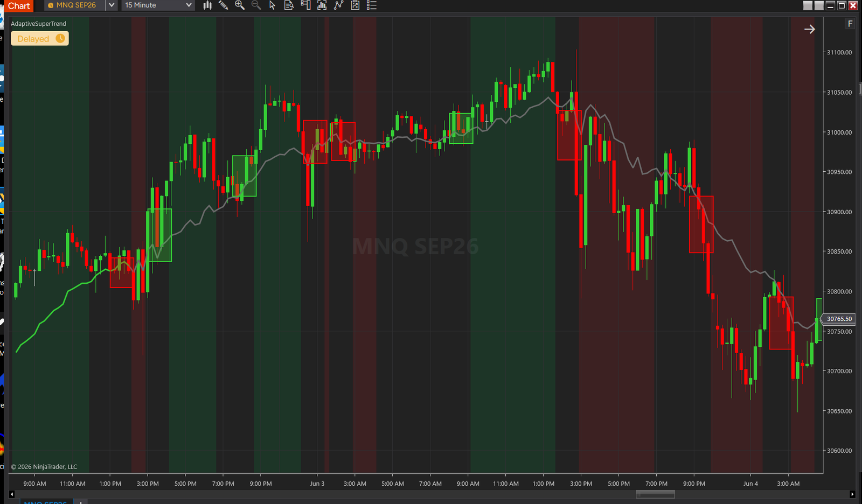Close the chart window

pos(853,5)
